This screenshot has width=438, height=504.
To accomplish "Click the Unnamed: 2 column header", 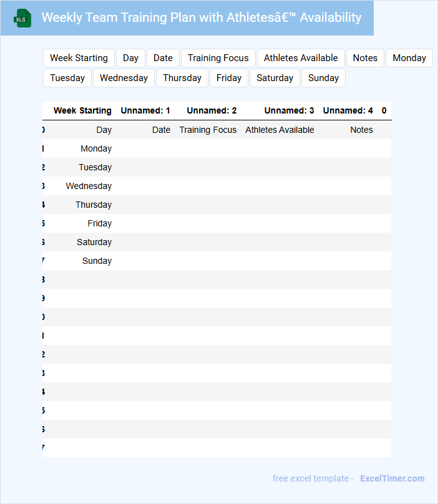I will [x=212, y=110].
